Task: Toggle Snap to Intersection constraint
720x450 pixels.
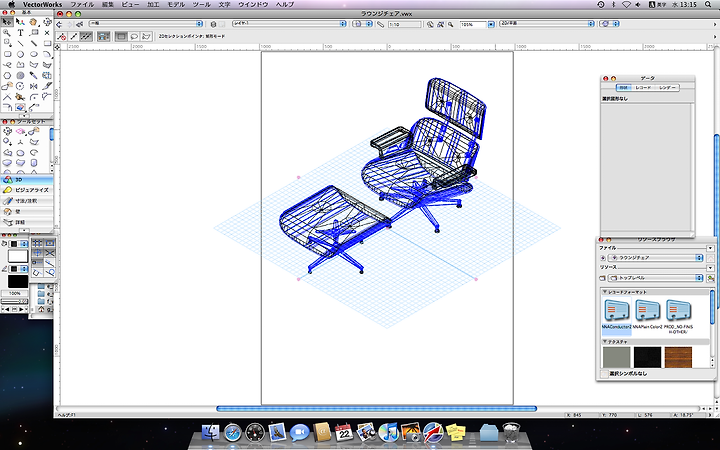Action: click(x=50, y=253)
